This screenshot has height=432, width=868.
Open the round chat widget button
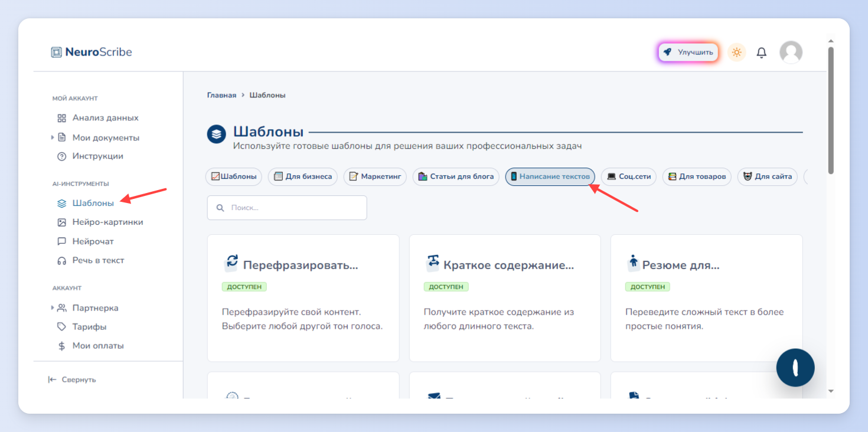(795, 368)
